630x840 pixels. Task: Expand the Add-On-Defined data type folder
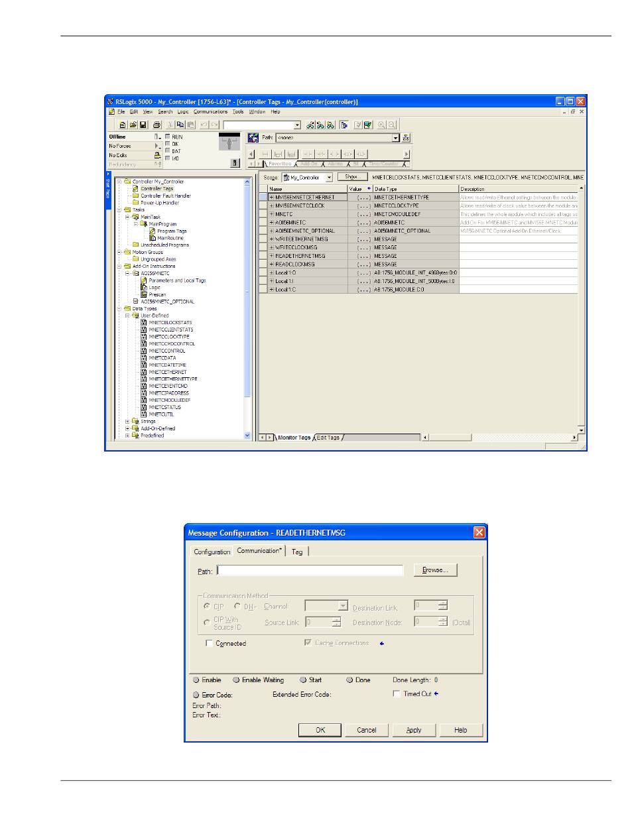point(127,429)
